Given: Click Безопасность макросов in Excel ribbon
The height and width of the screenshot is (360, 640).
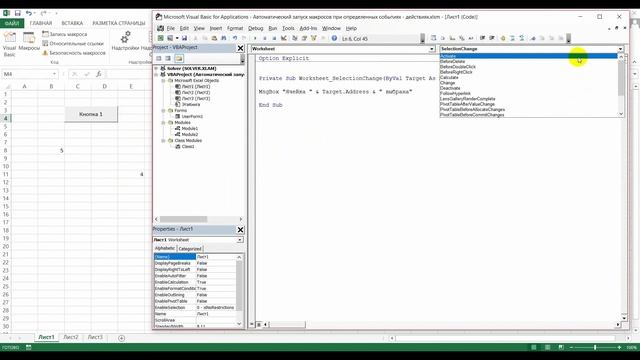Looking at the screenshot, I should [x=74, y=53].
